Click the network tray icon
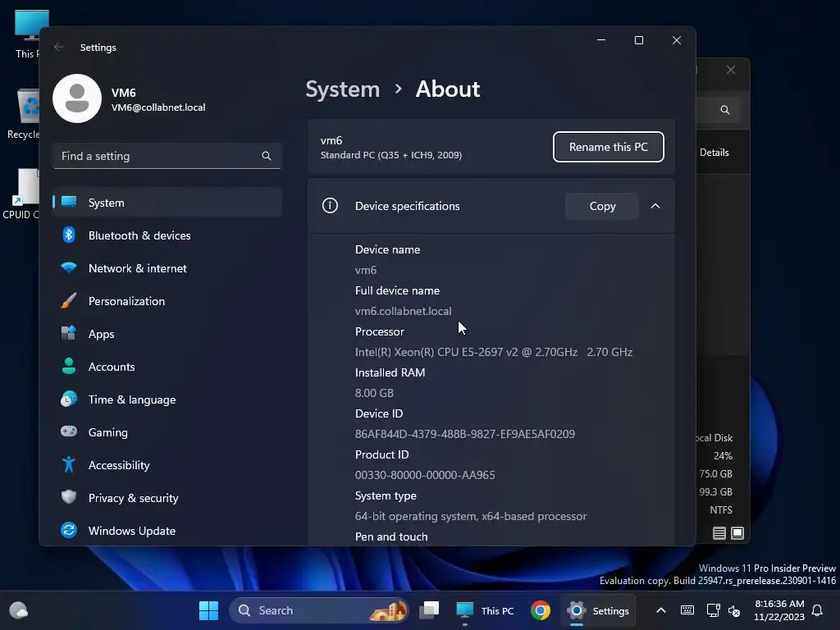Screen dimensions: 840x630 coord(713,610)
